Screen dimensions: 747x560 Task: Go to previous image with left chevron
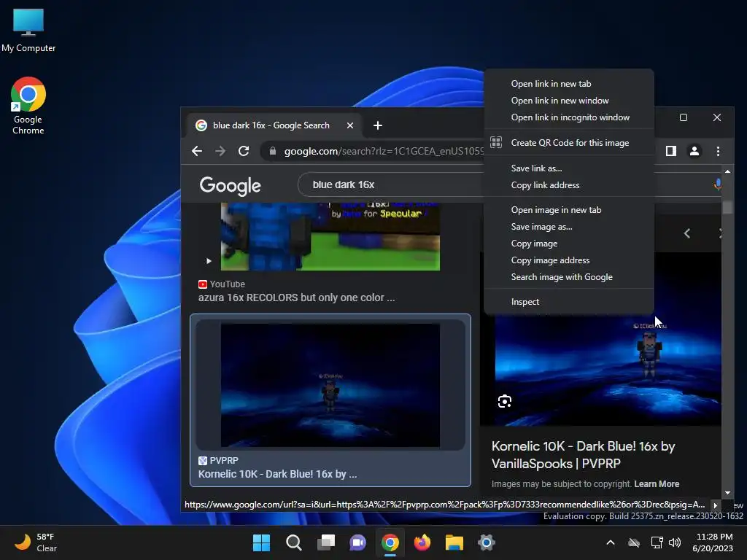[687, 233]
